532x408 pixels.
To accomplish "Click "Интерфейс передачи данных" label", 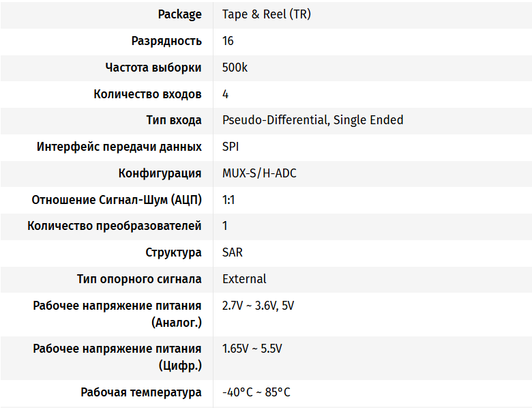I will [x=119, y=147].
